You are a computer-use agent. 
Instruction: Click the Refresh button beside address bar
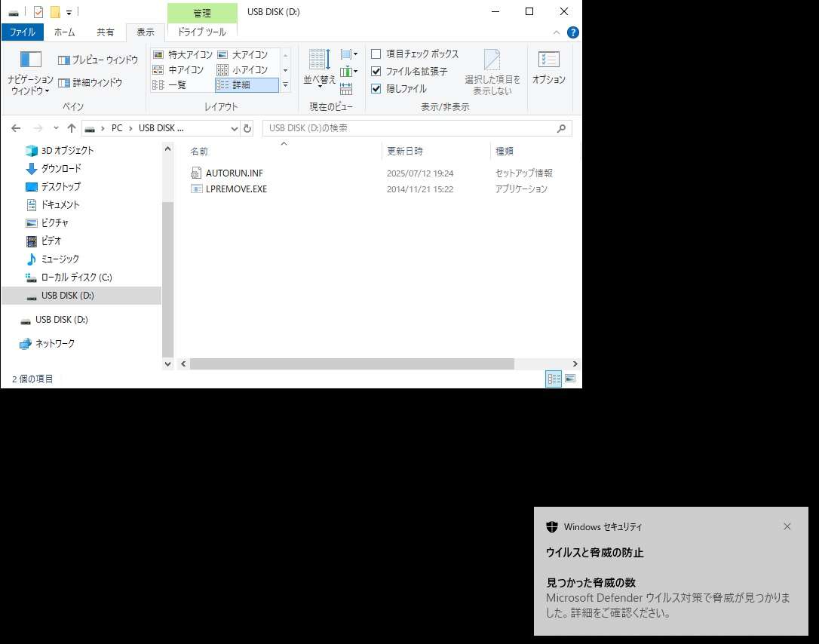click(247, 128)
